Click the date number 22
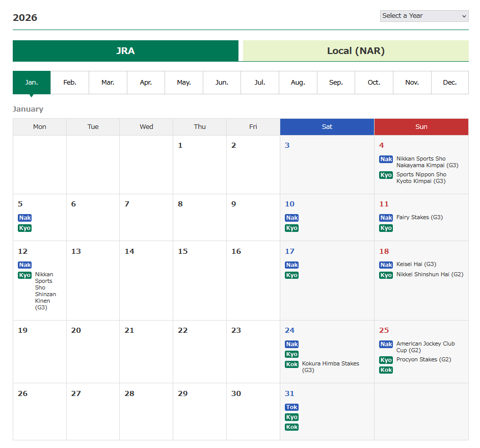480x448 pixels. [183, 330]
